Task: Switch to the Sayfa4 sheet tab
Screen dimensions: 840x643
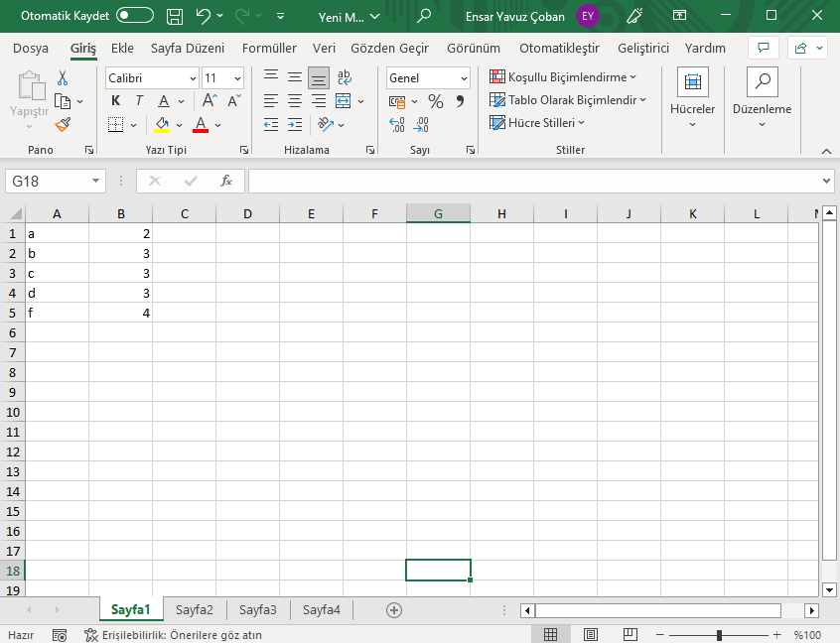Action: (x=322, y=610)
